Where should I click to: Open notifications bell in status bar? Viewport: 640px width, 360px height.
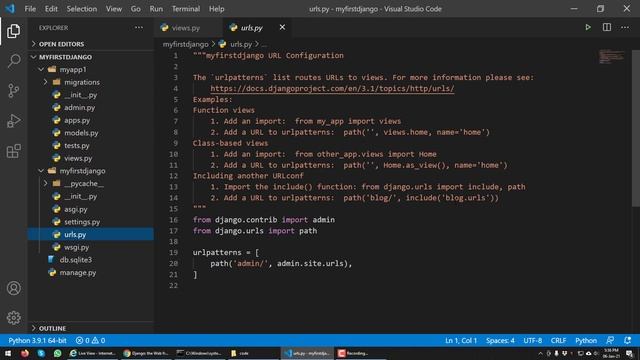click(x=627, y=340)
